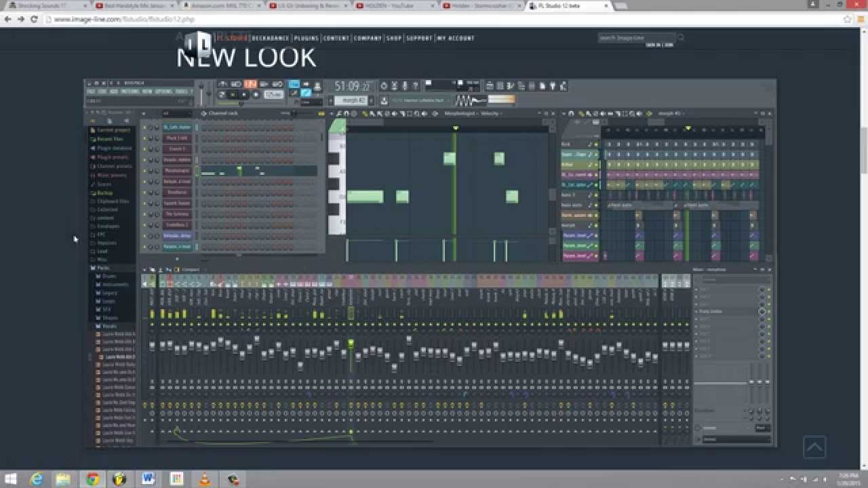Open Microsoft Word from the taskbar
This screenshot has width=868, height=488.
tap(148, 479)
